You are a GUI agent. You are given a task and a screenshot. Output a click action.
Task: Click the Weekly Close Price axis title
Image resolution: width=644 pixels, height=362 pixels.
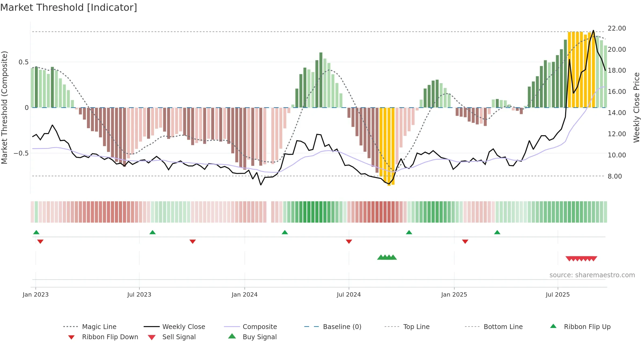pos(636,107)
